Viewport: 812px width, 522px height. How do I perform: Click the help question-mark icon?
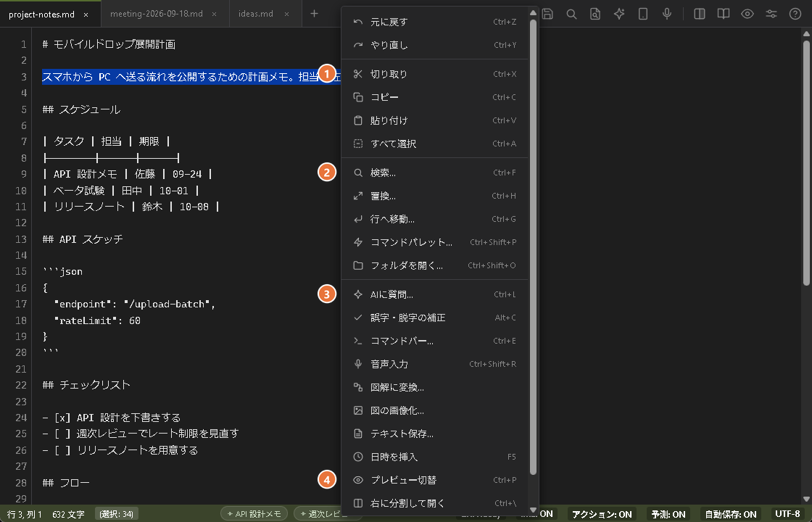pyautogui.click(x=795, y=14)
